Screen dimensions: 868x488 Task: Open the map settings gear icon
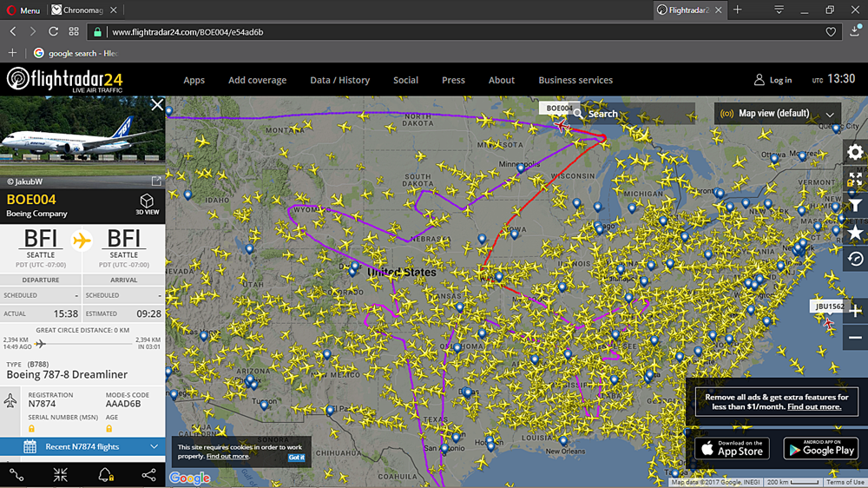point(855,152)
